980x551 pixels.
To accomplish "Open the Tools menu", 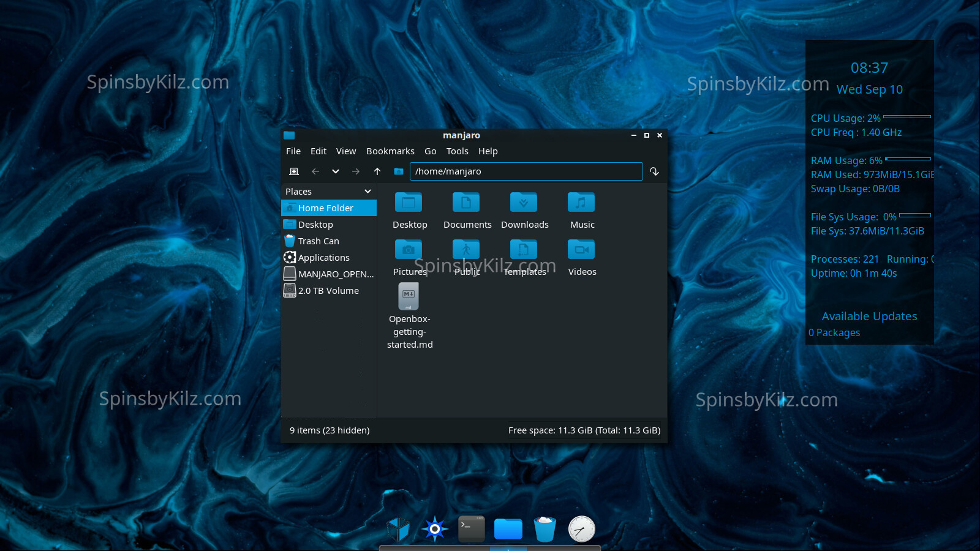I will point(457,151).
